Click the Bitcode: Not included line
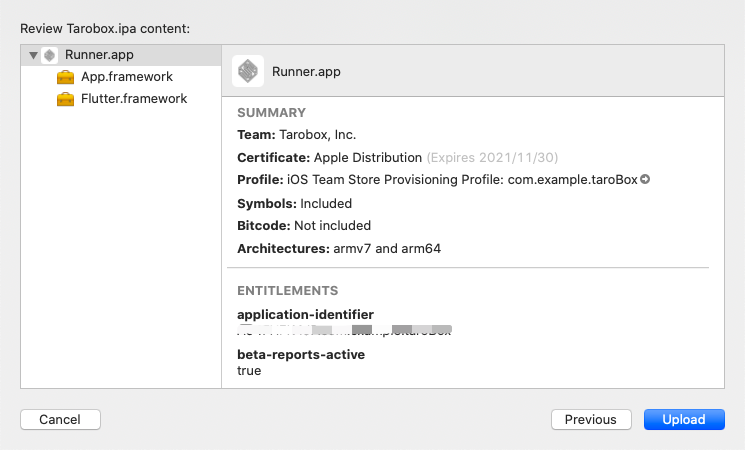The width and height of the screenshot is (745, 450). coord(304,226)
